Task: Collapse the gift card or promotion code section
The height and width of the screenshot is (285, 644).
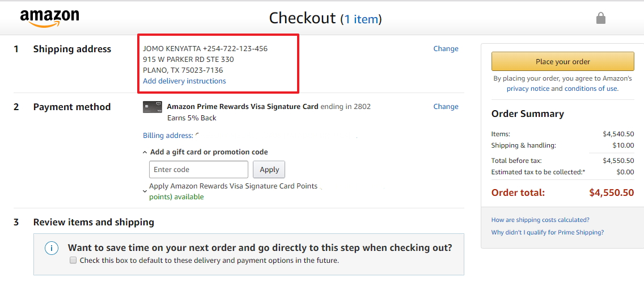Action: pos(145,152)
